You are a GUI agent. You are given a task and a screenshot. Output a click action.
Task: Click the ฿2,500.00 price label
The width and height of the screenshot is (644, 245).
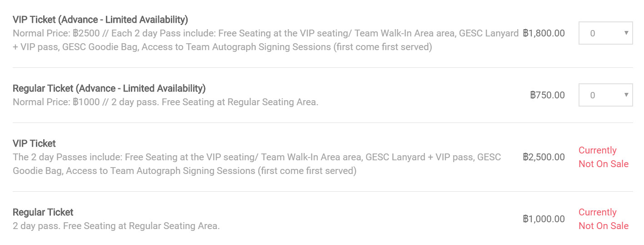(544, 157)
